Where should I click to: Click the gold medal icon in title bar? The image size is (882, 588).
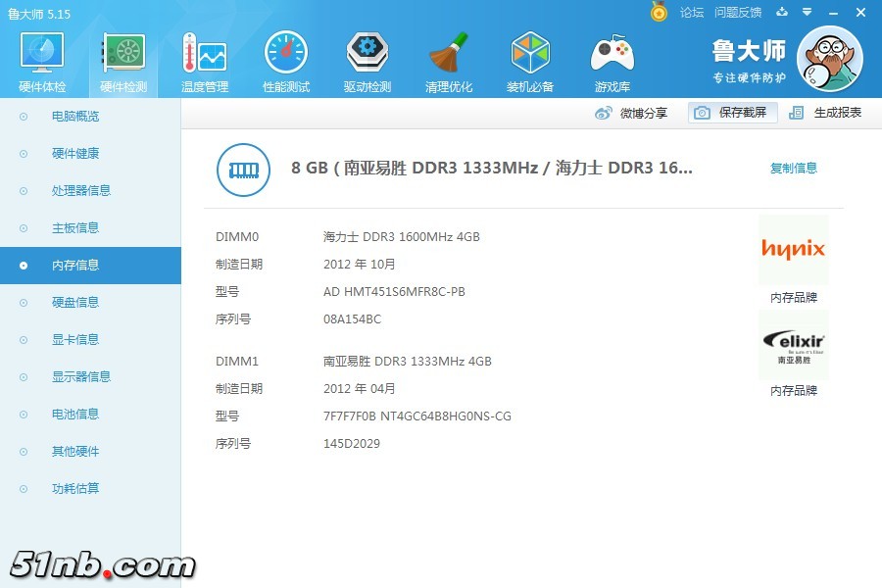[659, 12]
